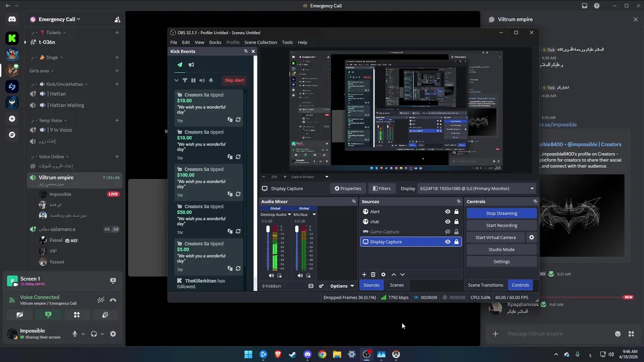Image resolution: width=644 pixels, height=362 pixels.
Task: Toggle Audio Mixer layout icon
Action: 311,286
